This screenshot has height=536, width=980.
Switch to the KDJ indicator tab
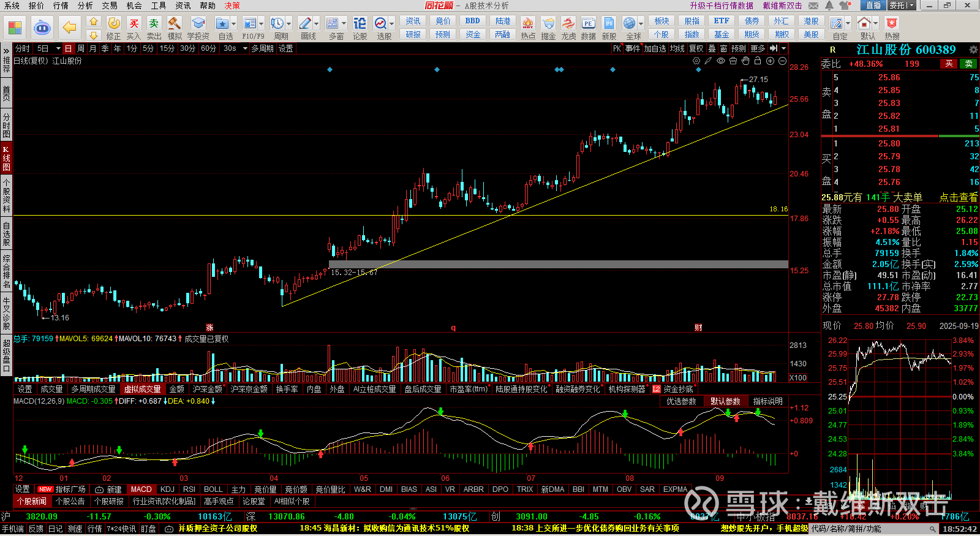point(167,489)
